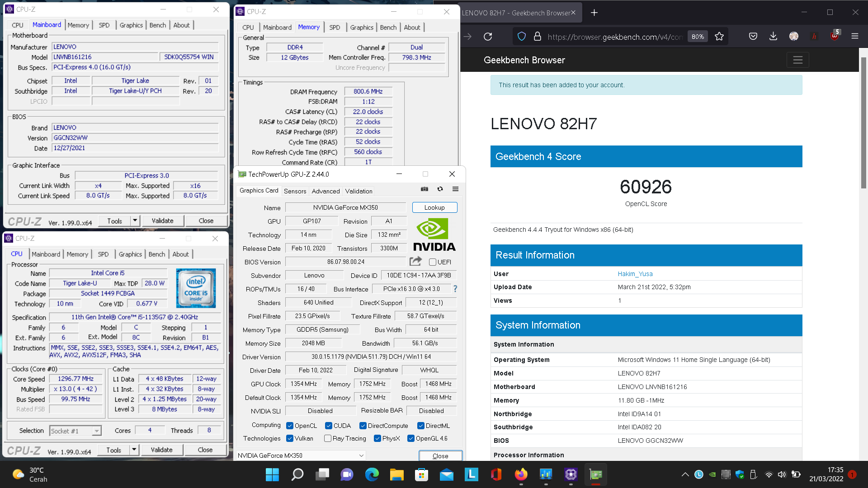Screen dimensions: 868x488
Task: Click the Firefox URL address field
Action: pos(615,37)
